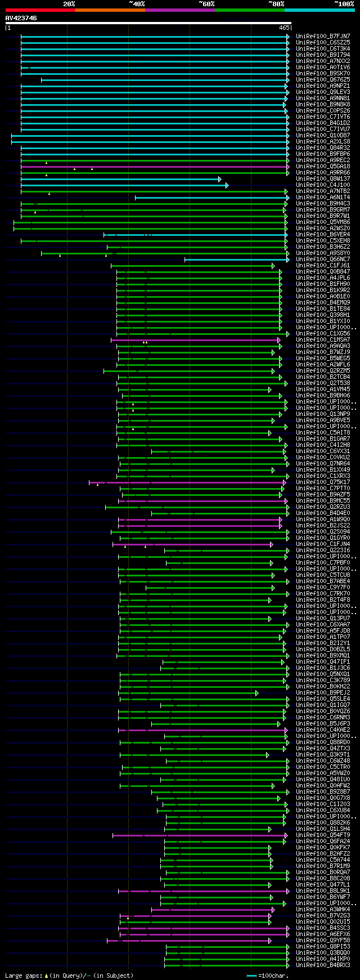Click the red 20% identity legend segment

point(40,10)
